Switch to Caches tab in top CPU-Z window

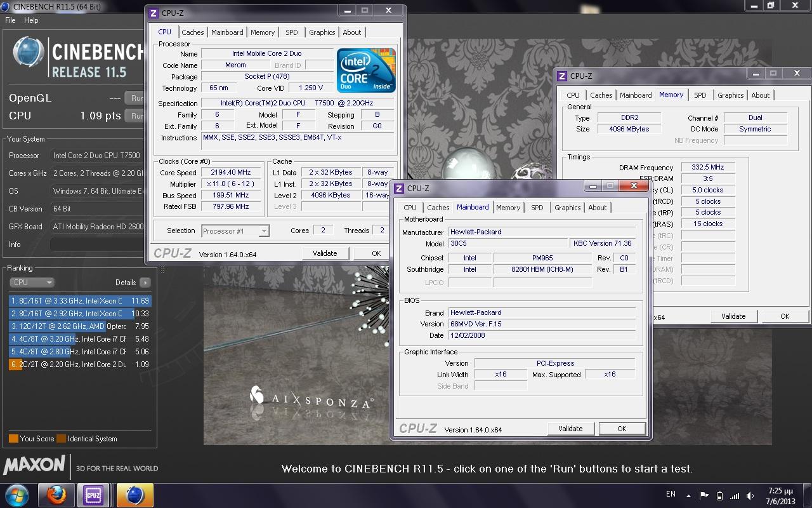193,32
